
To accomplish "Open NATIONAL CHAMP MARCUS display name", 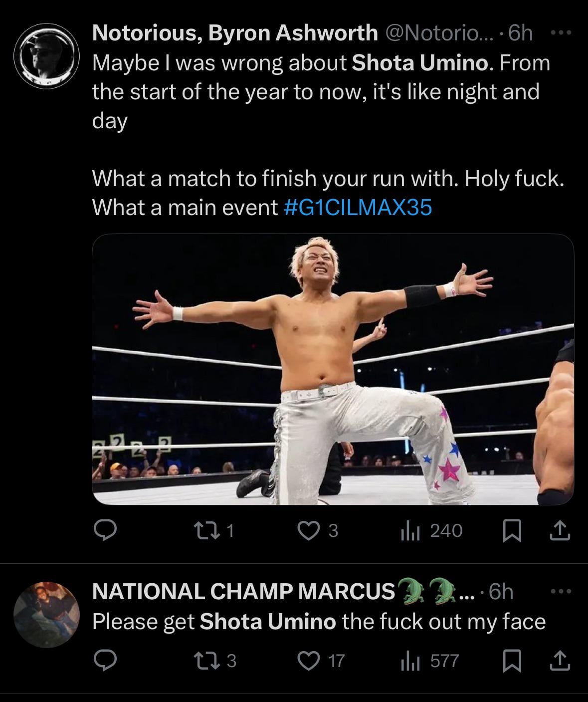I will [x=243, y=592].
